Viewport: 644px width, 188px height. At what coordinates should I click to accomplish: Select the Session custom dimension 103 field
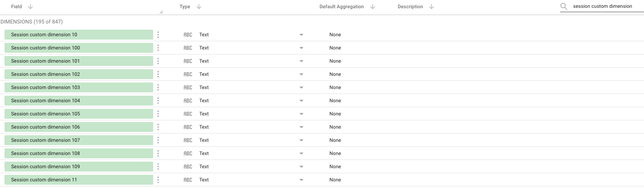tap(78, 87)
